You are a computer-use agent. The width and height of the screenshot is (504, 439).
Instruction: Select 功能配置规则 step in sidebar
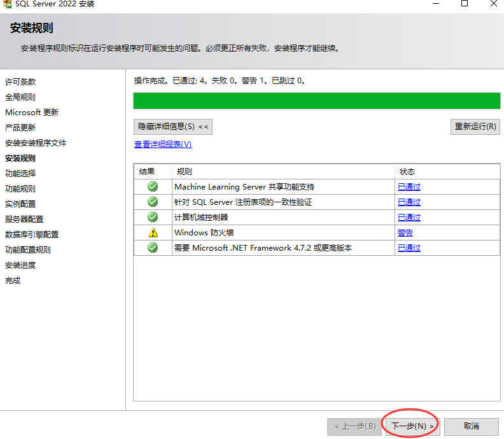pyautogui.click(x=28, y=249)
